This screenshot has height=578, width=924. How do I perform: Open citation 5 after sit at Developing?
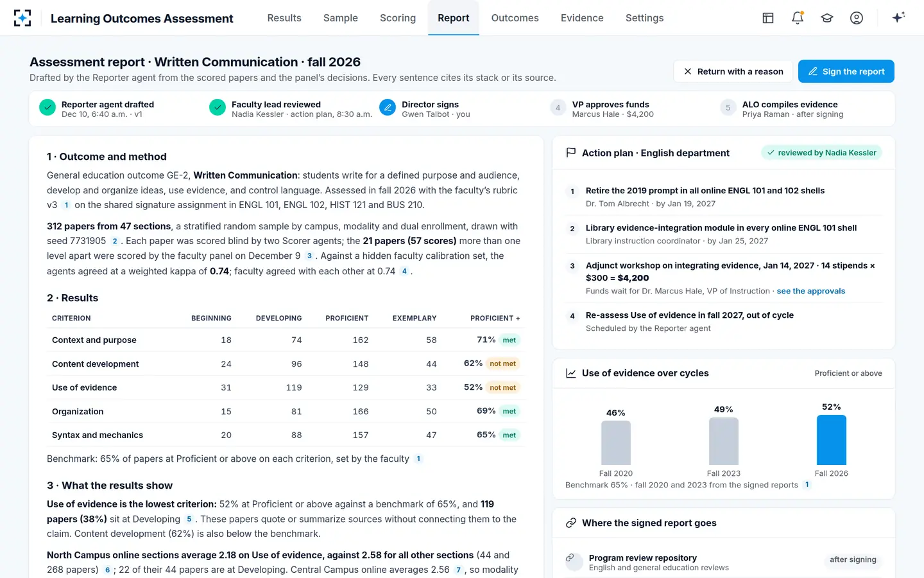point(189,520)
